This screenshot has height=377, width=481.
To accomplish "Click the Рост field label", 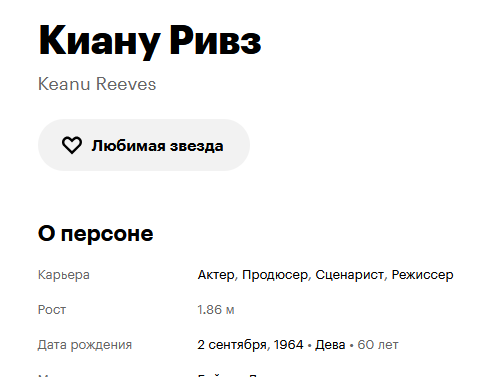I will click(52, 310).
